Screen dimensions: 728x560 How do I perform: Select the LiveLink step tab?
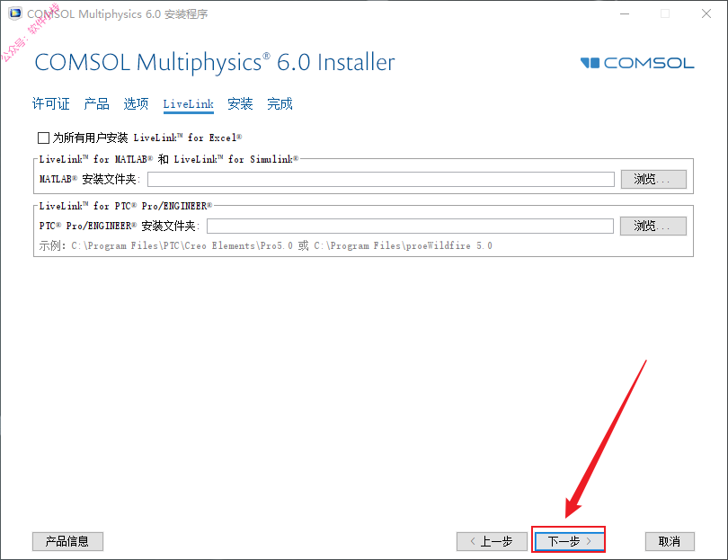pyautogui.click(x=188, y=104)
